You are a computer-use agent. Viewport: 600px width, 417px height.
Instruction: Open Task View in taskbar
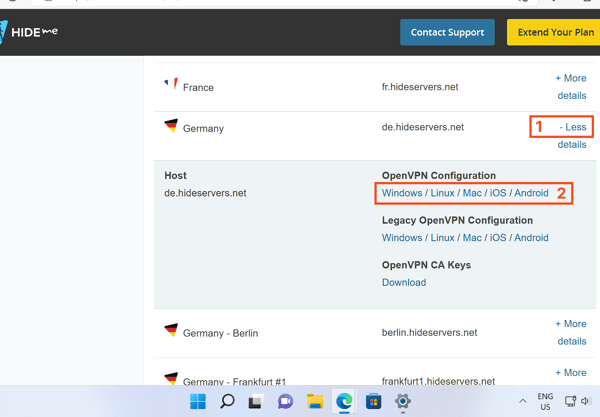(x=256, y=401)
